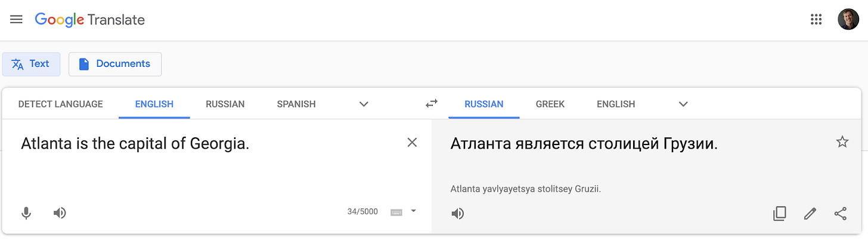Select the Text translation button
The width and height of the screenshot is (868, 240).
click(x=31, y=64)
